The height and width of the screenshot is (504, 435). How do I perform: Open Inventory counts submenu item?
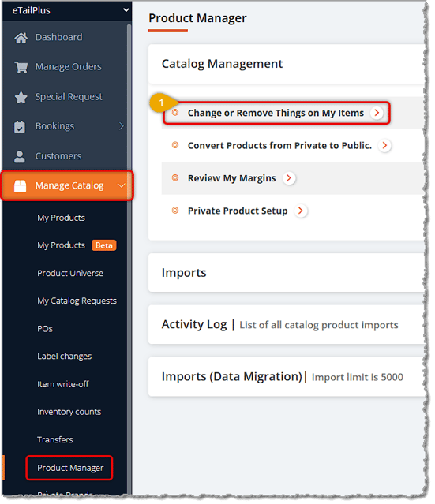tap(69, 412)
